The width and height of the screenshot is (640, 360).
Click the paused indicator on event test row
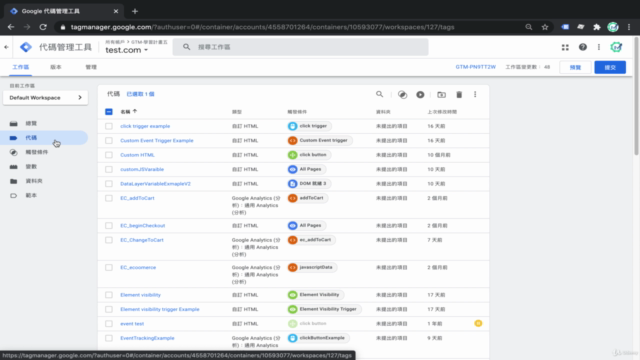coord(478,323)
